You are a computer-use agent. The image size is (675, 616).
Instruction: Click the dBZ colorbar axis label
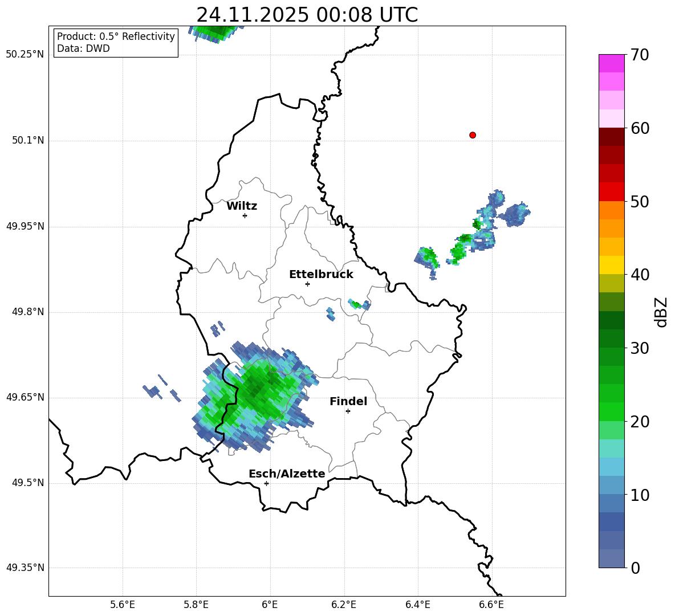tap(662, 312)
